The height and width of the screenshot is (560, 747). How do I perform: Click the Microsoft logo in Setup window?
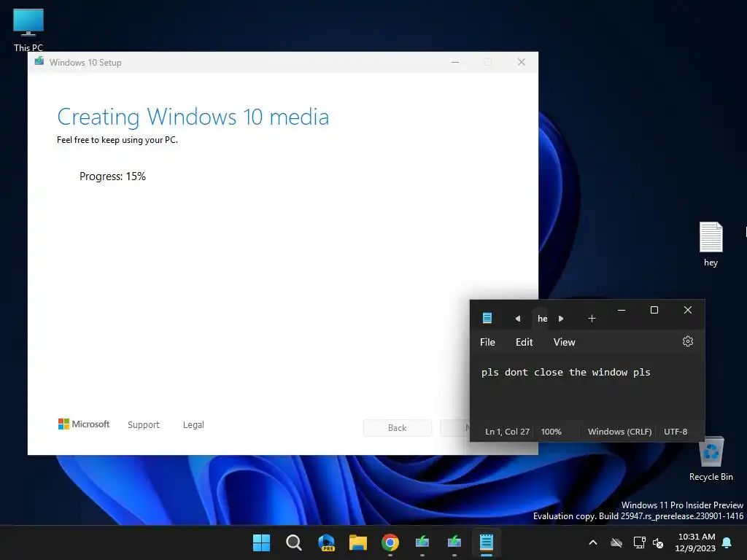84,424
